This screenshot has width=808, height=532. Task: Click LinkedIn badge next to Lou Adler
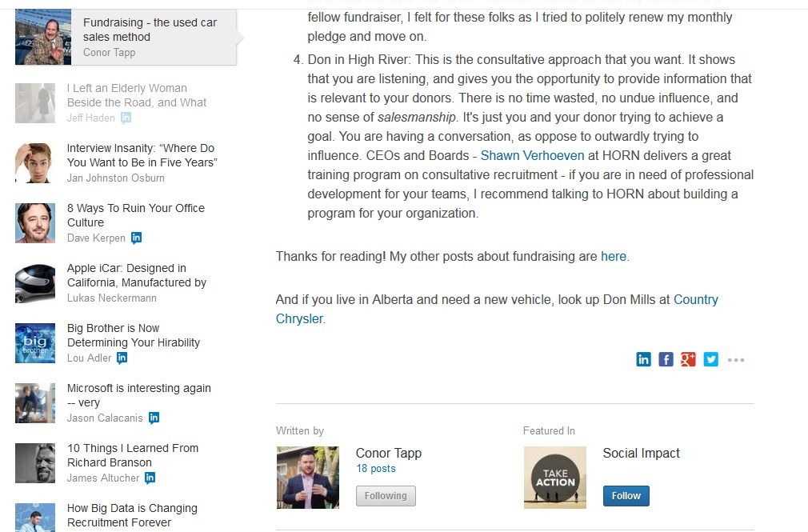[x=122, y=358]
